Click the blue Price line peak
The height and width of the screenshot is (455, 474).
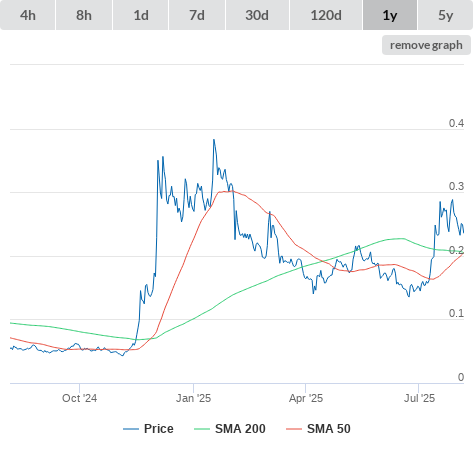click(214, 140)
